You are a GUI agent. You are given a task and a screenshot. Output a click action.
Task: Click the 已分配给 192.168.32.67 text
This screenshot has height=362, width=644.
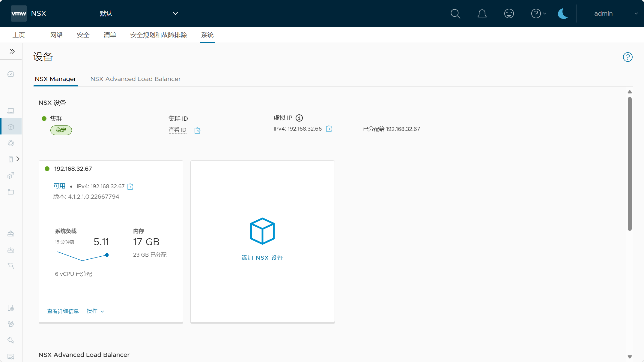(391, 129)
